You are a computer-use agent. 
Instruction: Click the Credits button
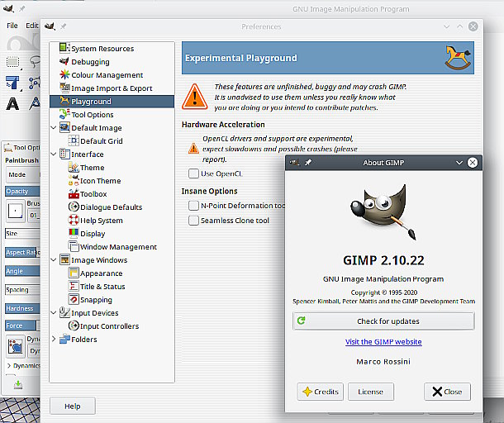tap(320, 392)
